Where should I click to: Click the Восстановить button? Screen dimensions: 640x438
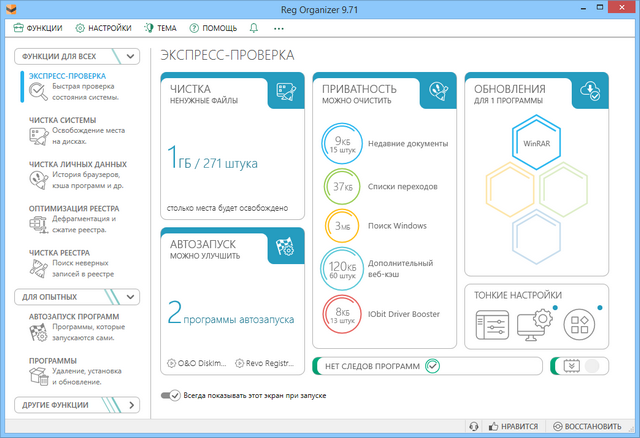(590, 426)
